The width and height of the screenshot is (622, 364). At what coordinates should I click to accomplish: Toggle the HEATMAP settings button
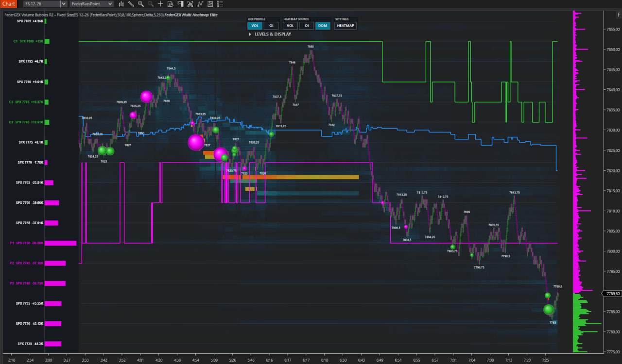346,26
